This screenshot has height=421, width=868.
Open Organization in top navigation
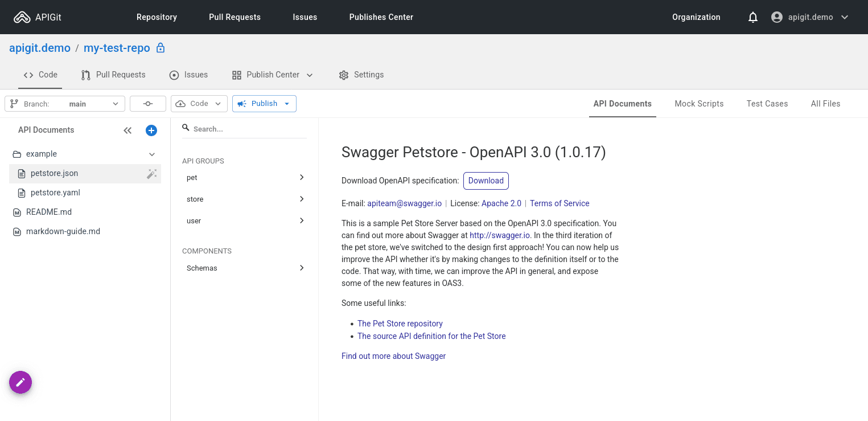(696, 17)
